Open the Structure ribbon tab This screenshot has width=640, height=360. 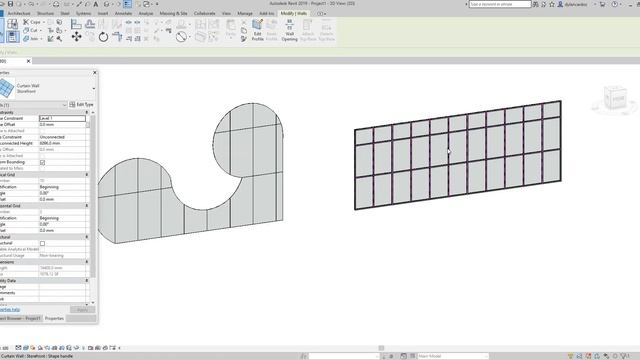coord(45,13)
